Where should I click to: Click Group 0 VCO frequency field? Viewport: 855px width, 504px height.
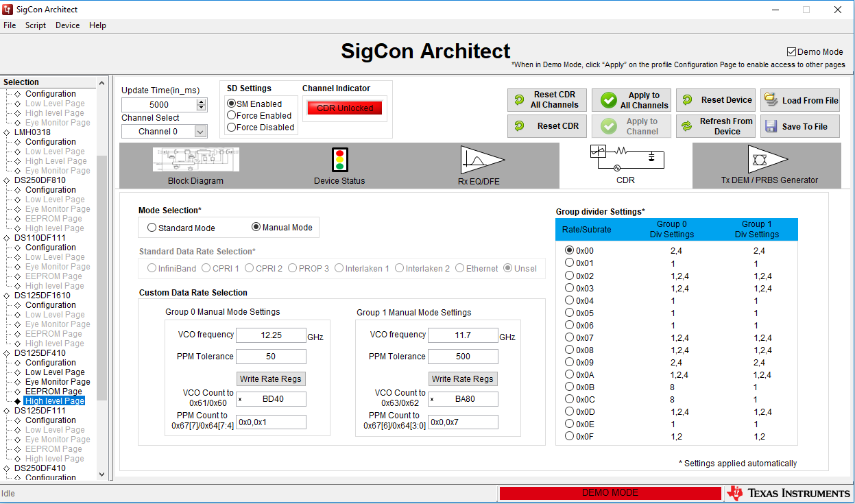tap(271, 335)
